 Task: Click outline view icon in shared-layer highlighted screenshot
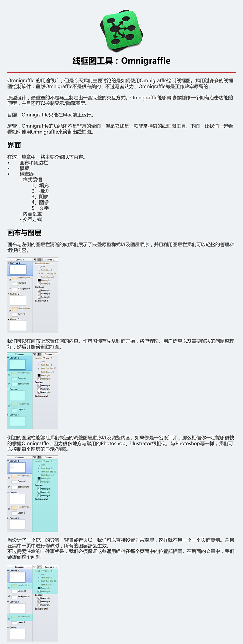coord(35,567)
